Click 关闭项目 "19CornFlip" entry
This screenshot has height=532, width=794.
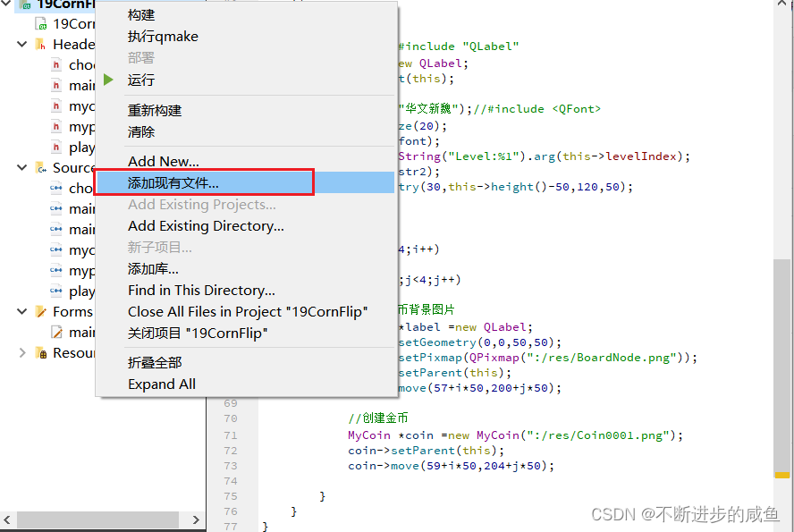click(x=198, y=334)
